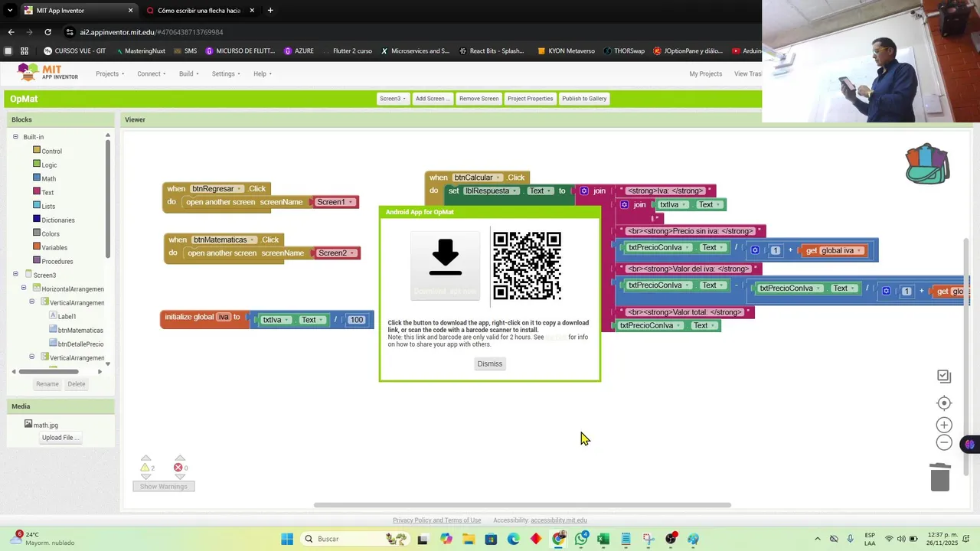Click the MIT App Inventor logo
Viewport: 980px width, 551px height.
(x=47, y=73)
